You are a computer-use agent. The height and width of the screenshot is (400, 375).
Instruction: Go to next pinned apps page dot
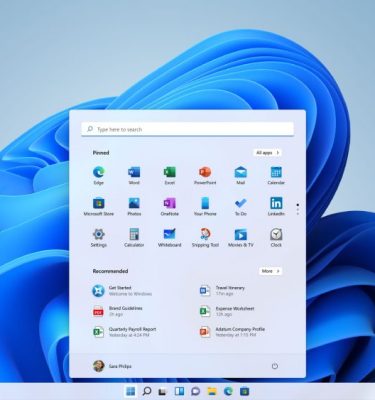coord(298,210)
